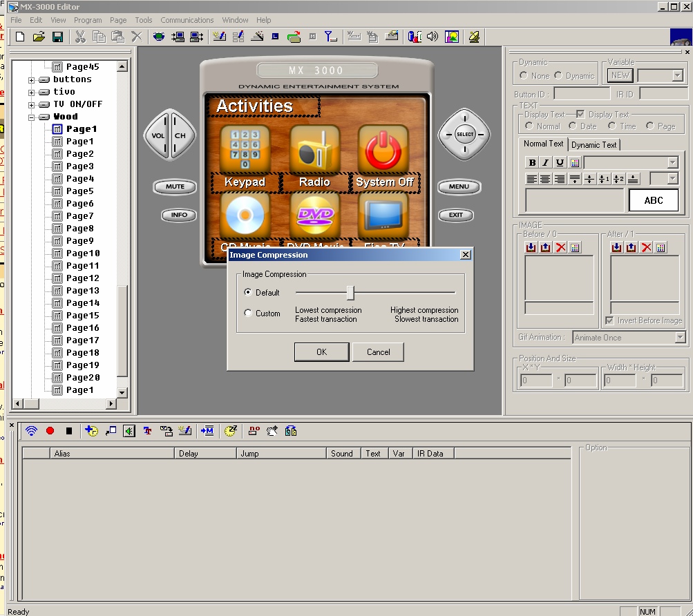693x616 pixels.
Task: Switch to the Normal Text tab
Action: 543,144
